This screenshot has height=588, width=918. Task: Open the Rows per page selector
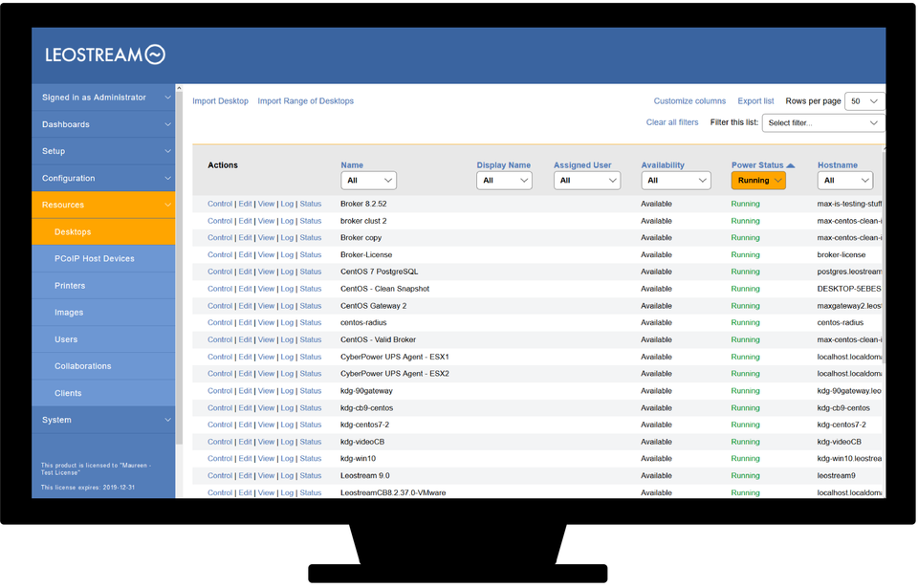point(863,100)
